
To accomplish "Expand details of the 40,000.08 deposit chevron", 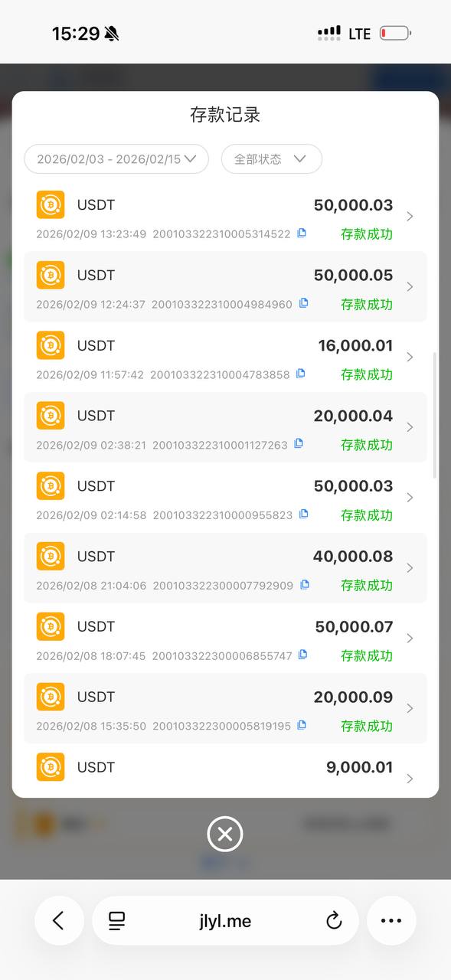I will coord(410,567).
